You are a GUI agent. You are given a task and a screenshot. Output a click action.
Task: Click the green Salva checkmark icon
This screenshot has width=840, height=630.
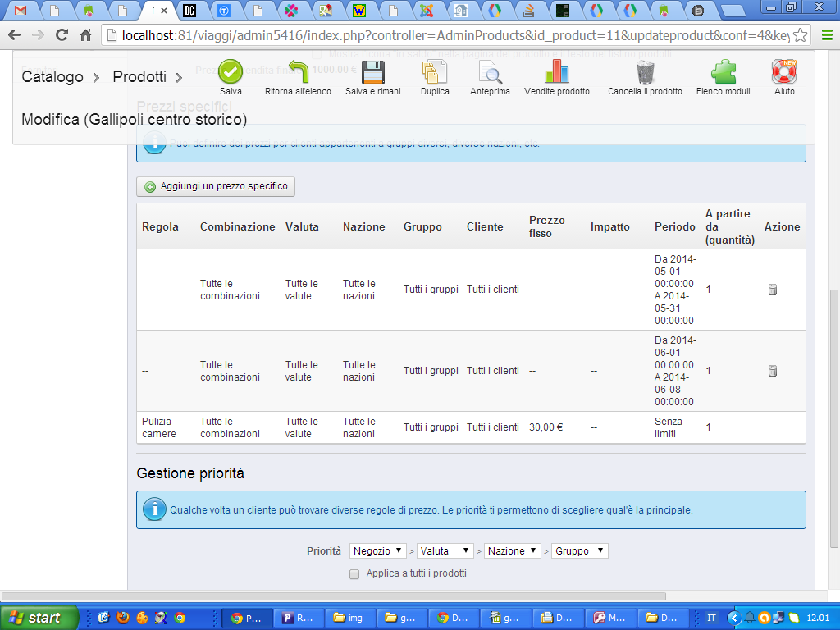pyautogui.click(x=231, y=72)
